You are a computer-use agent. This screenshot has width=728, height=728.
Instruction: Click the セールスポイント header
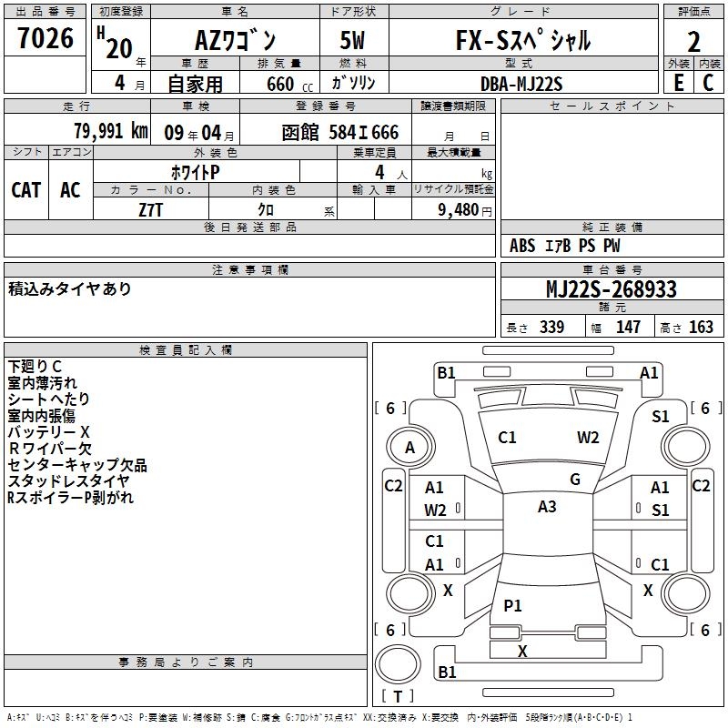tap(612, 106)
